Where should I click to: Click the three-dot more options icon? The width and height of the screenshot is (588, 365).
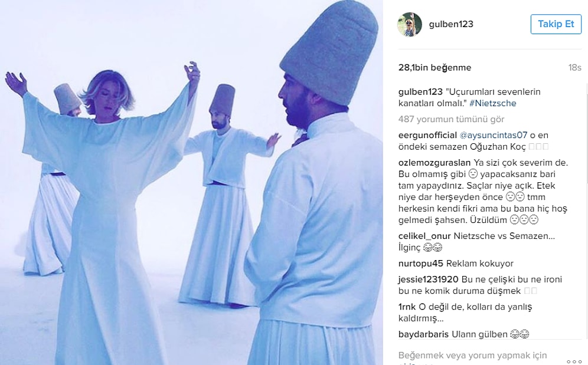[x=574, y=361]
